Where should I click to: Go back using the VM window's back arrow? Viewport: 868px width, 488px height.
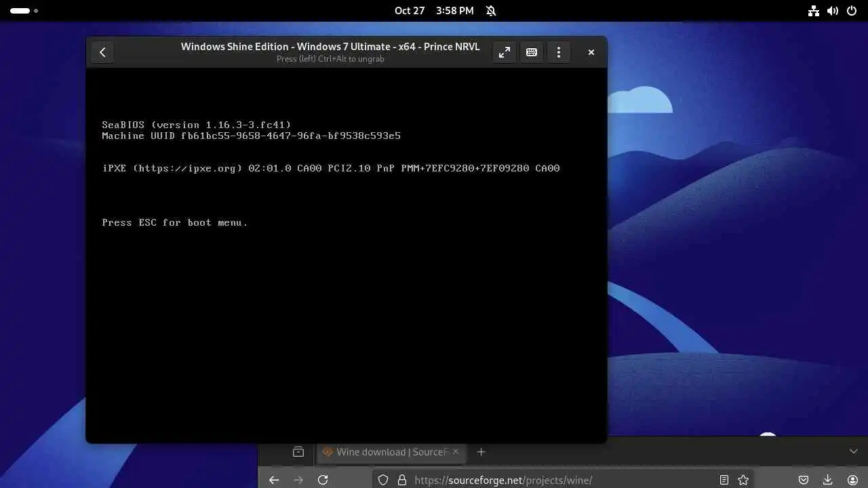point(102,52)
